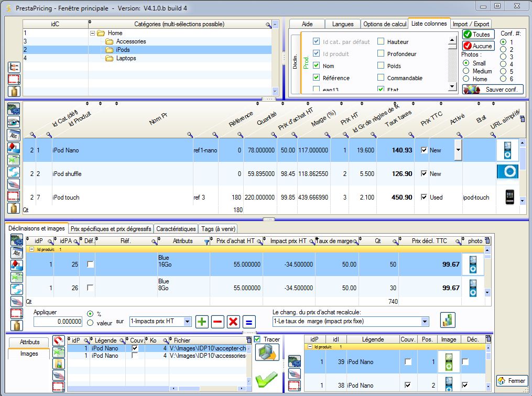Click the picture document icon in the Images toolbar
Screen dimensions: 532x396
point(59,364)
